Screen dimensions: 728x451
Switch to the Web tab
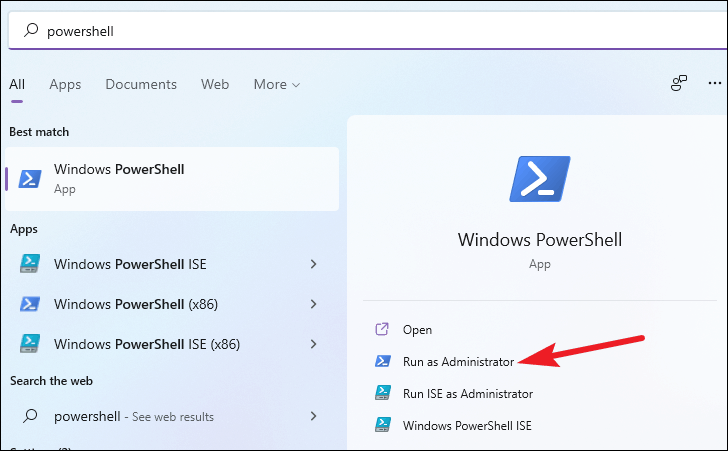(x=215, y=84)
